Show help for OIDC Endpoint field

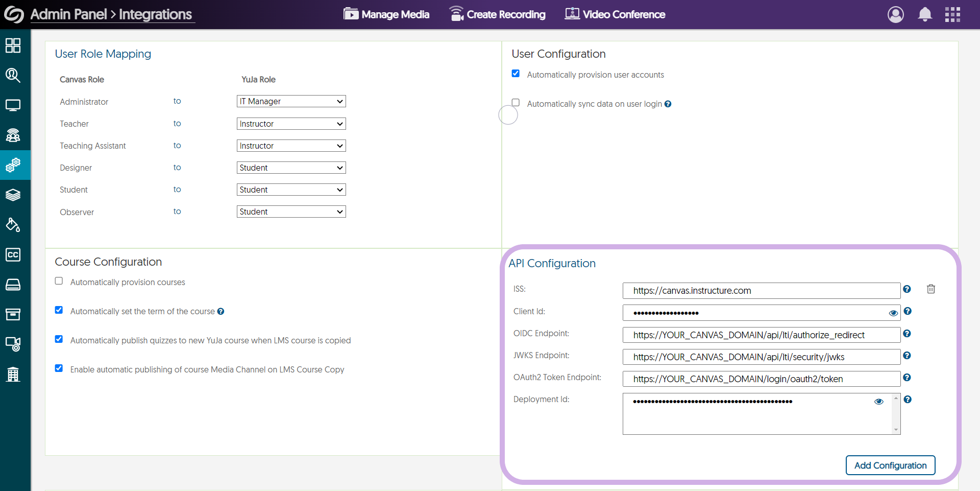pyautogui.click(x=907, y=334)
